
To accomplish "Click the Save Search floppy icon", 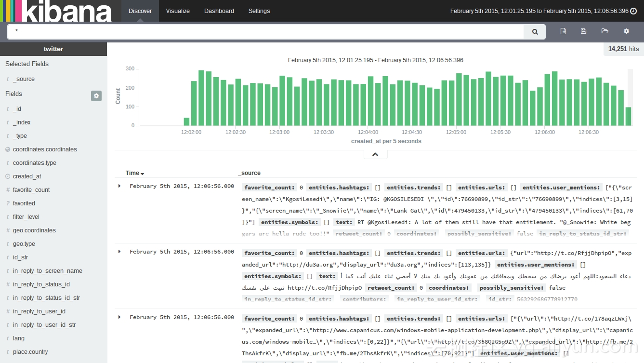I will (583, 31).
